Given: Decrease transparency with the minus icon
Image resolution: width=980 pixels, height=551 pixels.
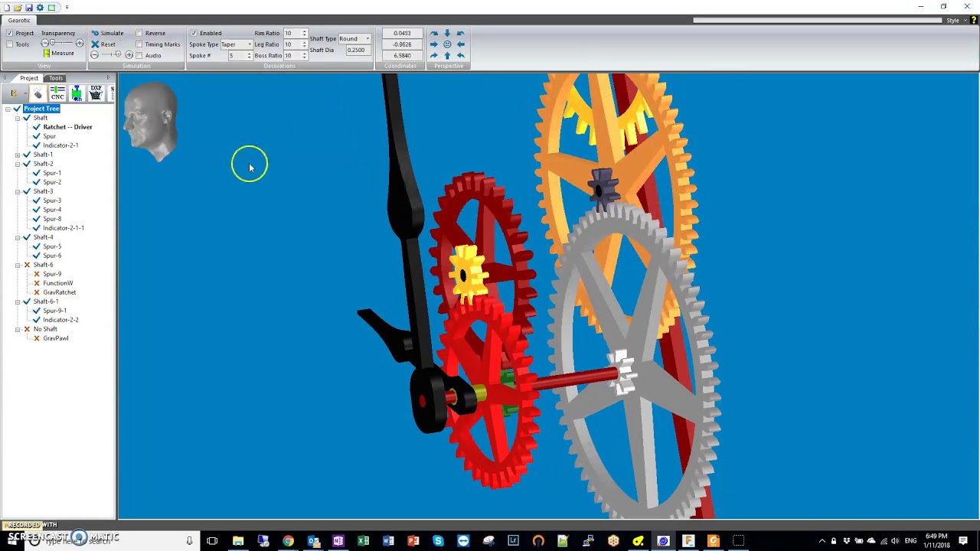Looking at the screenshot, I should (45, 43).
